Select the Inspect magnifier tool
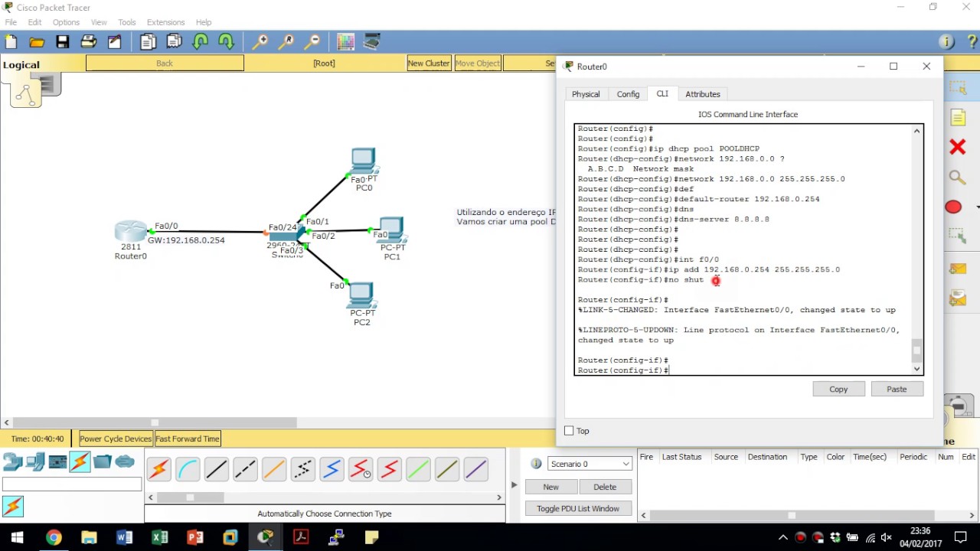The width and height of the screenshot is (980, 551). 958,178
